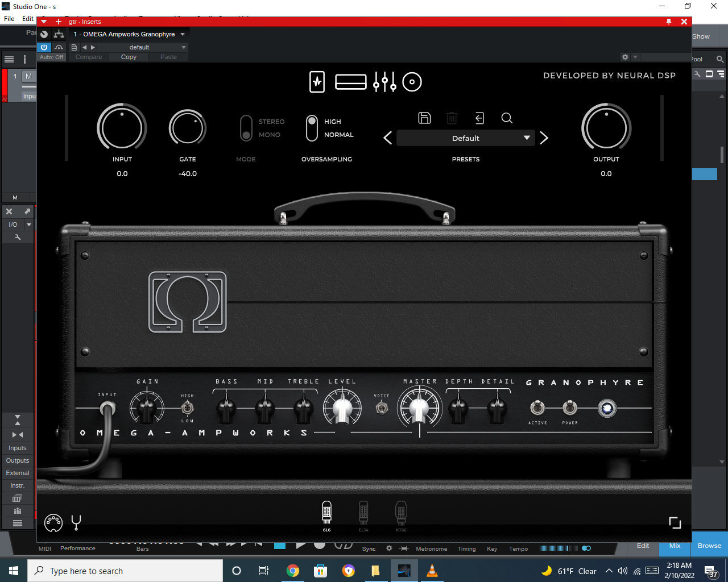Click the preset document icon in plugin header
This screenshot has width=728, height=582.
pos(74,47)
